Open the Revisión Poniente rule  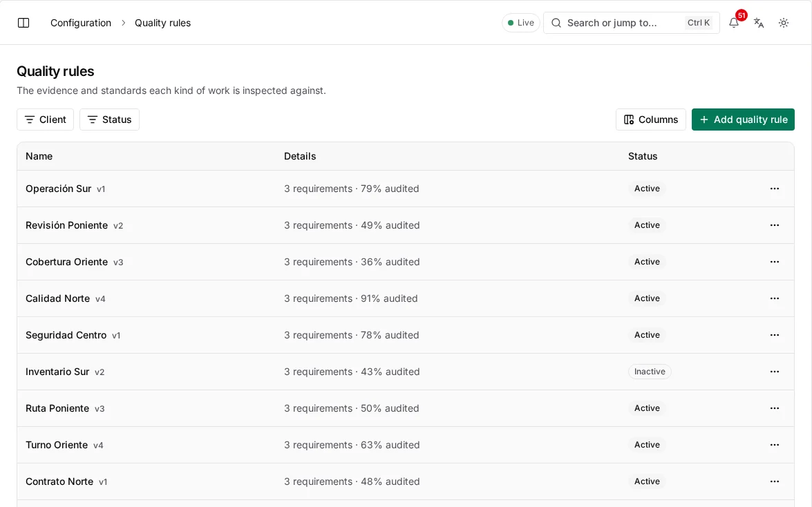(x=67, y=225)
